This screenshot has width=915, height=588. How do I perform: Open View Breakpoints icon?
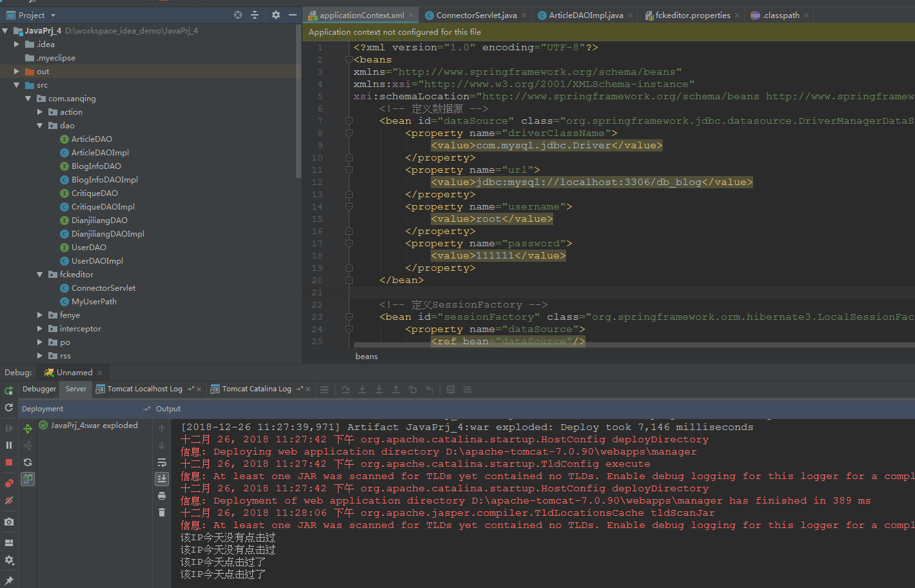(9, 483)
